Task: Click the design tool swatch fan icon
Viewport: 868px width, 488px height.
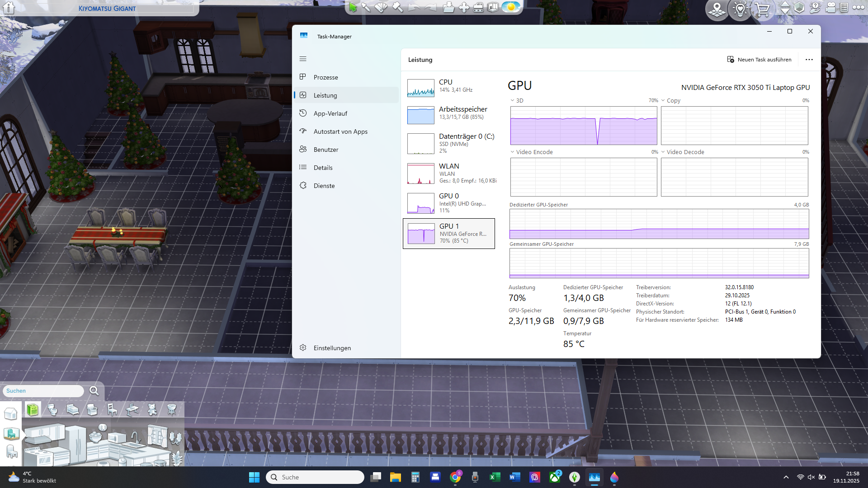Action: [381, 7]
